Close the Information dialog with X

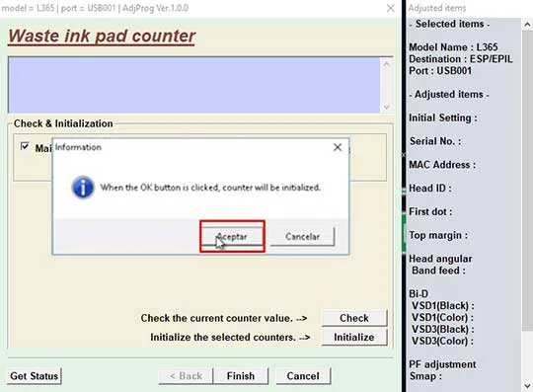pos(338,147)
